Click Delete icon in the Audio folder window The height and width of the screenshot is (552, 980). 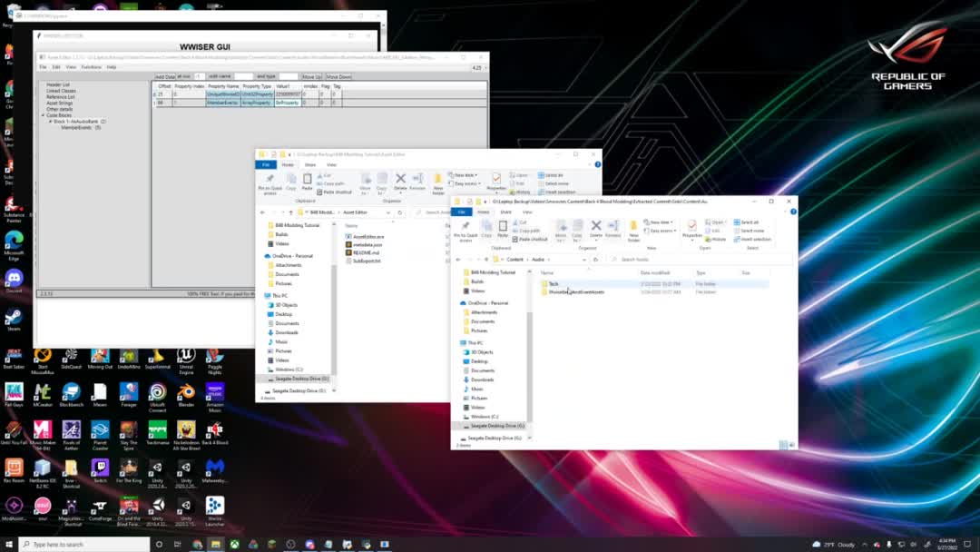(595, 227)
